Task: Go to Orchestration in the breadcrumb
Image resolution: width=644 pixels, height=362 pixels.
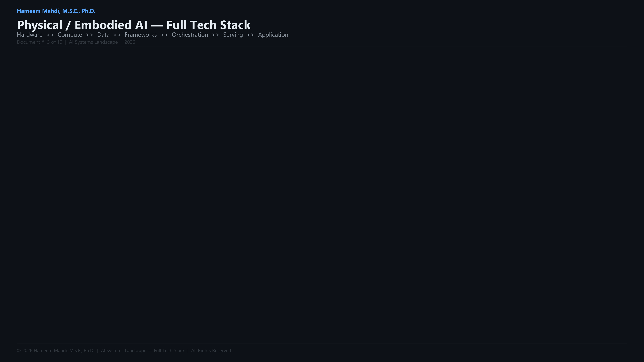Action: click(x=190, y=35)
